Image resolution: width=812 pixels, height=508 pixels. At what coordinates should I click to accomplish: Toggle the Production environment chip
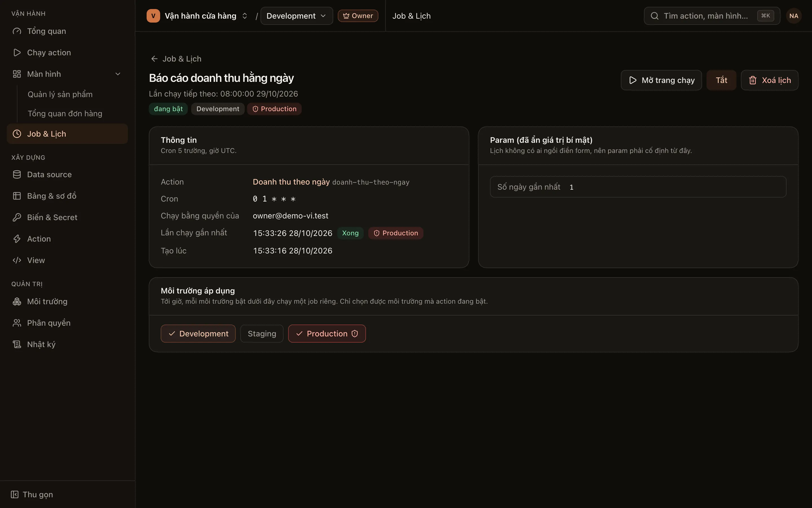(x=327, y=334)
